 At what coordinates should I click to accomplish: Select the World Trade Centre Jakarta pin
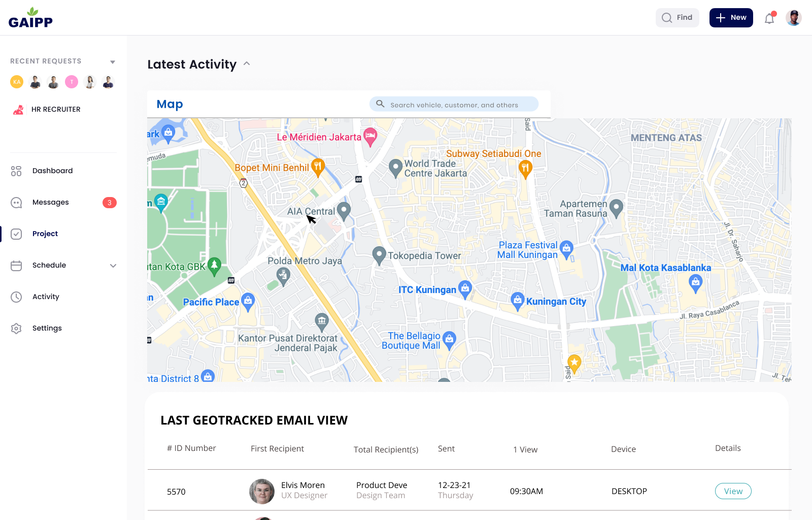click(x=395, y=169)
